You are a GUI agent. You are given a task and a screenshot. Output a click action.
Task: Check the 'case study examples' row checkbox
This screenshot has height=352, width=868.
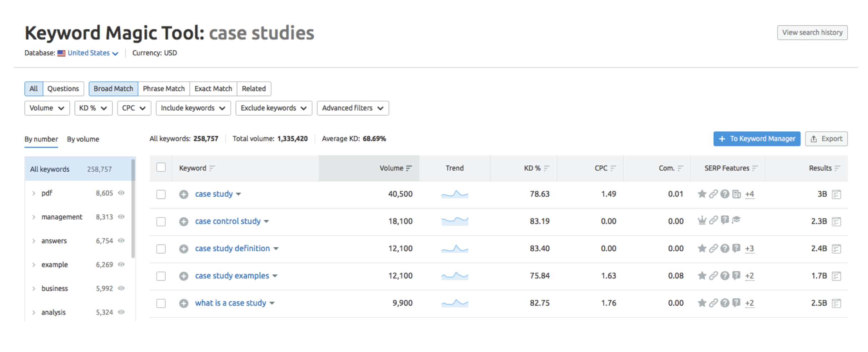(161, 276)
